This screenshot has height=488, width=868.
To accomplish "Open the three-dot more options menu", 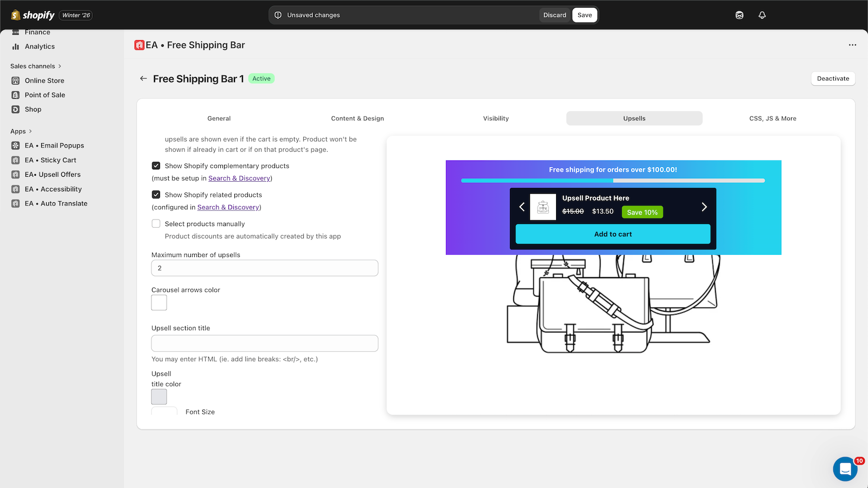I will coord(852,45).
